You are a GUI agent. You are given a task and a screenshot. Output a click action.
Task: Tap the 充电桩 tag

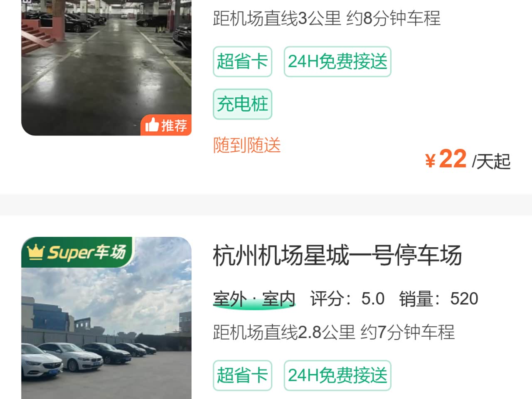[242, 104]
